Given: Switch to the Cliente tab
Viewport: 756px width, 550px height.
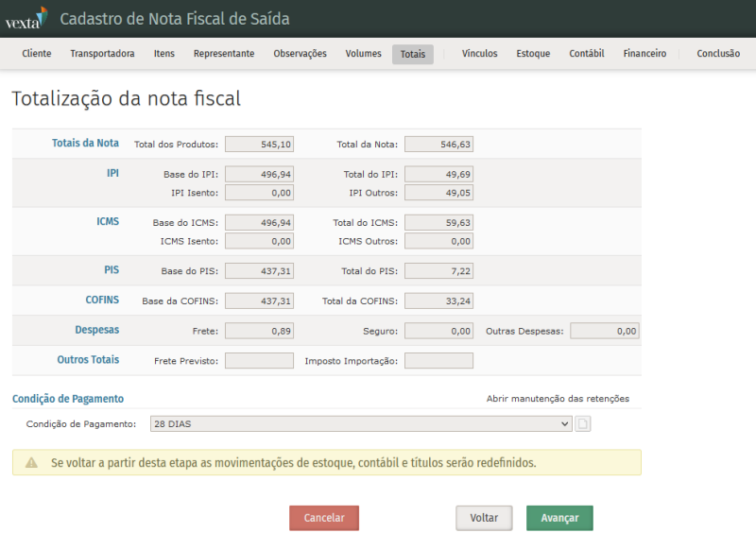Looking at the screenshot, I should coord(37,54).
